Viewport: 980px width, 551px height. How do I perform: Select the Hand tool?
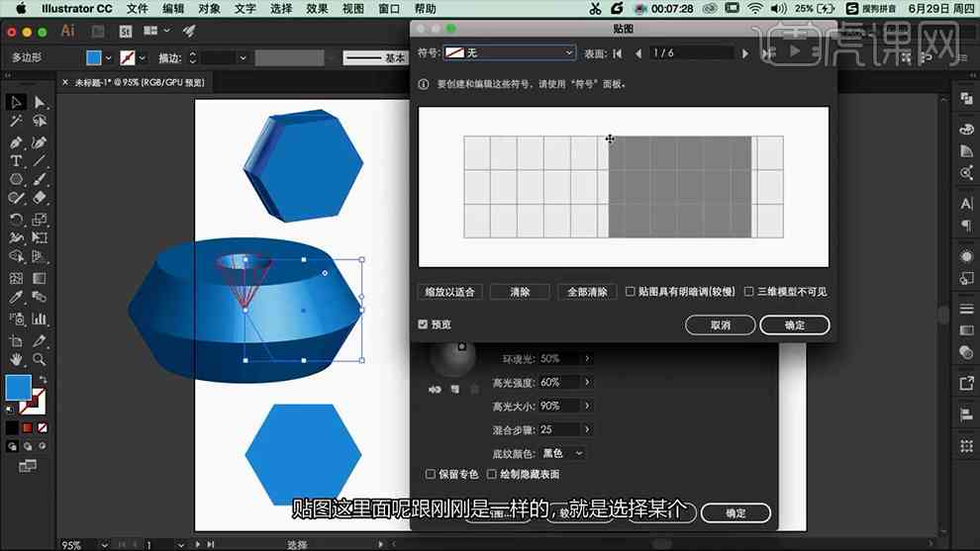tap(16, 359)
